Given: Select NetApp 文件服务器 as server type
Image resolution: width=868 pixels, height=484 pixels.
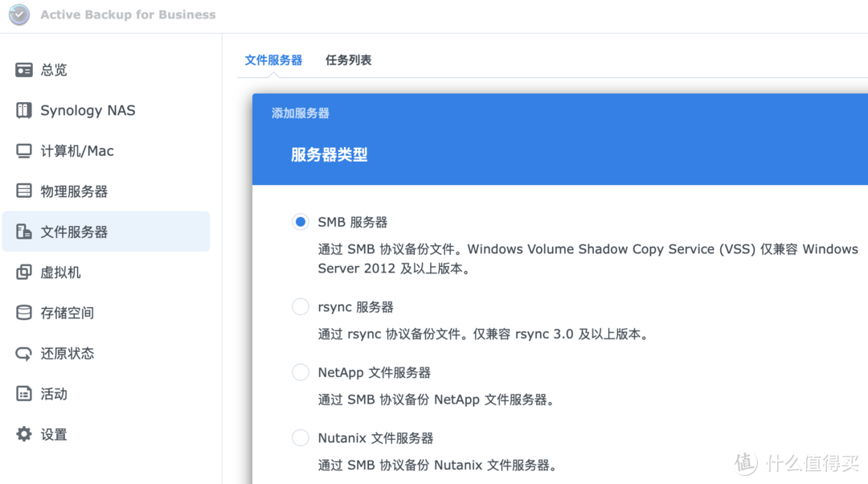Looking at the screenshot, I should click(x=300, y=372).
